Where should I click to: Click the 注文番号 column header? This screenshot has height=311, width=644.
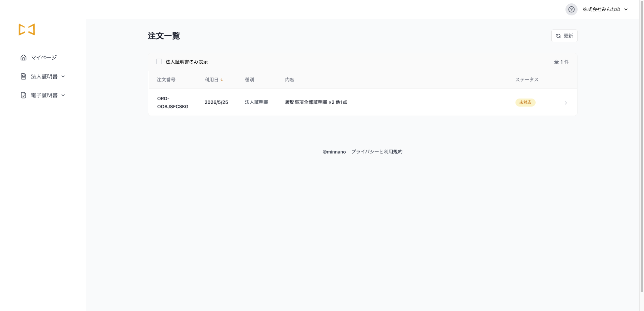166,80
